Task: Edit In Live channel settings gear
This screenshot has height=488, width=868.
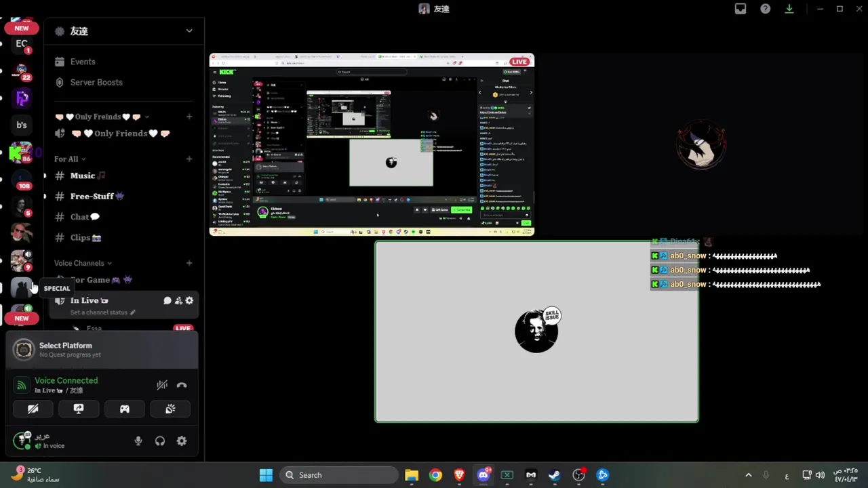Action: point(189,300)
